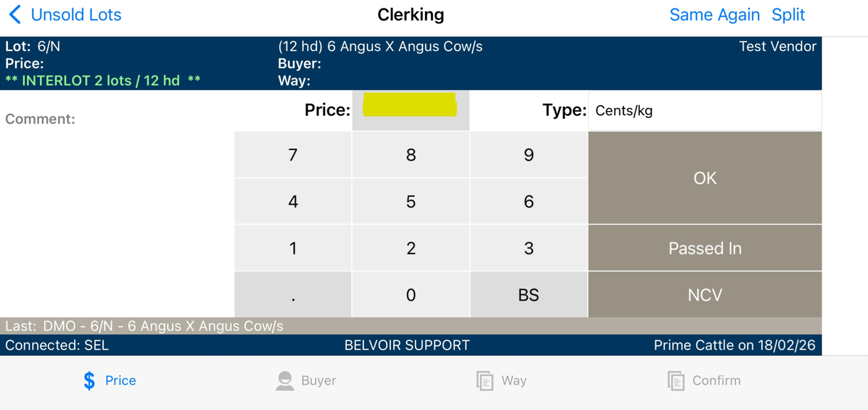Screen dimensions: 868x410
Task: Mark the lot as Passed In
Action: (704, 248)
